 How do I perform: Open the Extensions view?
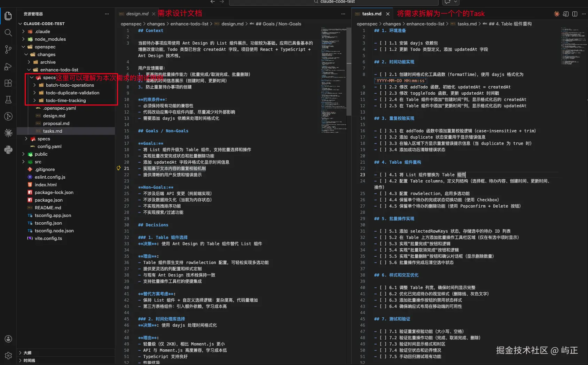(x=8, y=83)
